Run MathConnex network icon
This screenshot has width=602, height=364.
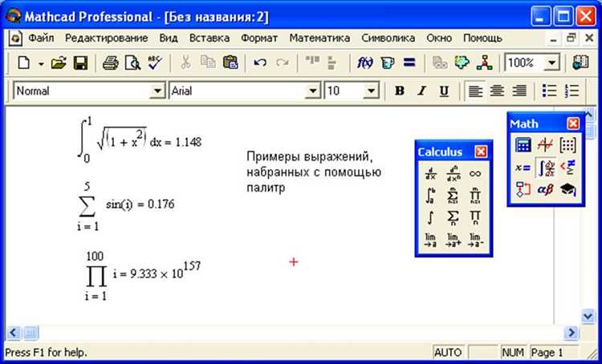click(485, 63)
